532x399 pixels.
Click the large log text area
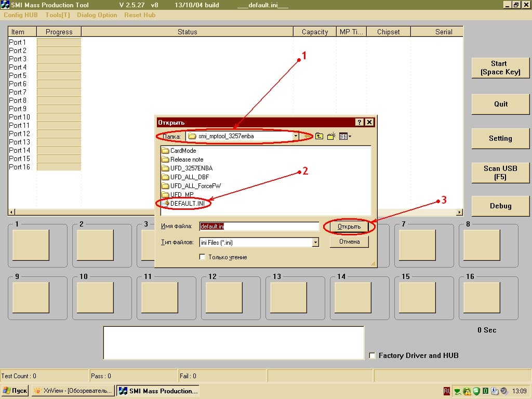click(234, 343)
